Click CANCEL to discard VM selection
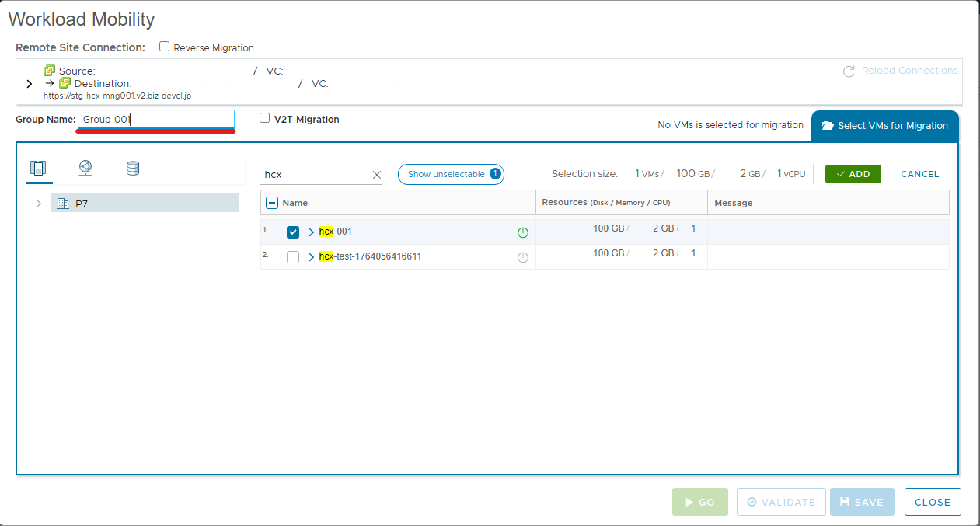The image size is (980, 526). pos(920,174)
